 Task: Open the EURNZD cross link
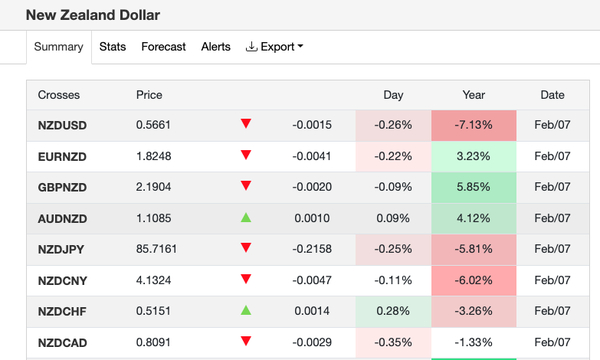tap(62, 157)
